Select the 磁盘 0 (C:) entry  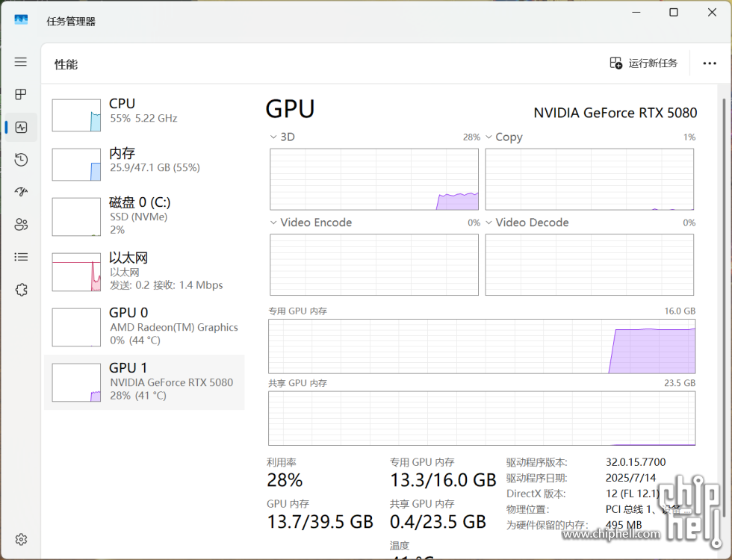144,217
